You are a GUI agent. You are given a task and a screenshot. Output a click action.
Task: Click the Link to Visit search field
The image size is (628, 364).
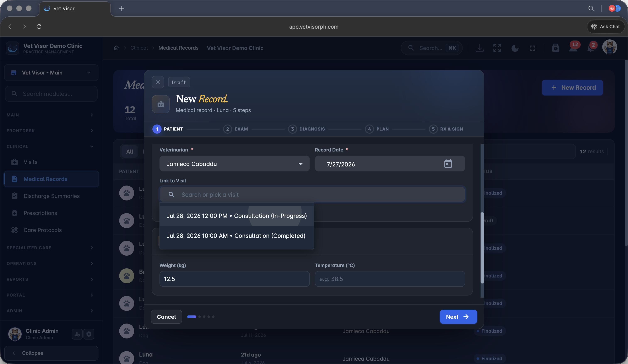coord(312,194)
